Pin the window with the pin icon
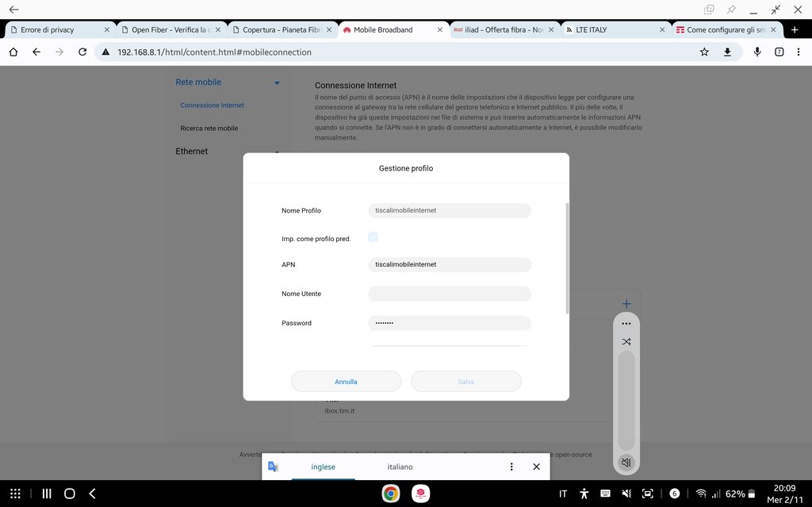 click(731, 10)
